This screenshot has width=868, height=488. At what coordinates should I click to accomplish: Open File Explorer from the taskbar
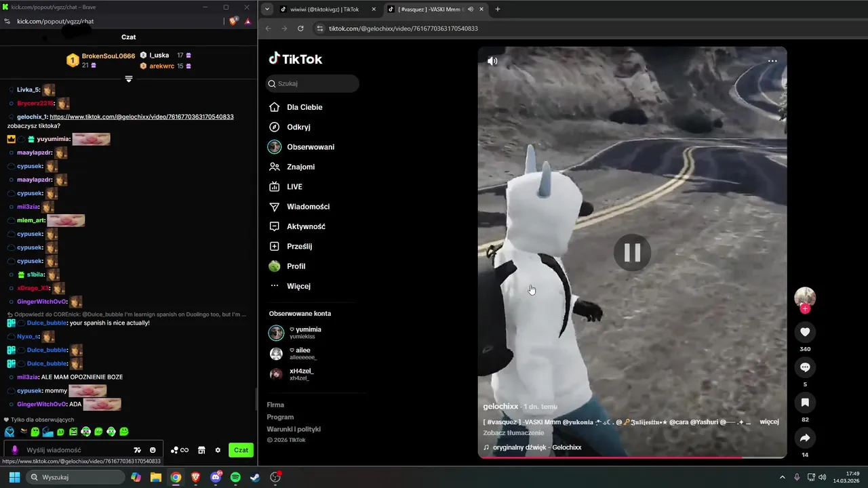tap(156, 477)
